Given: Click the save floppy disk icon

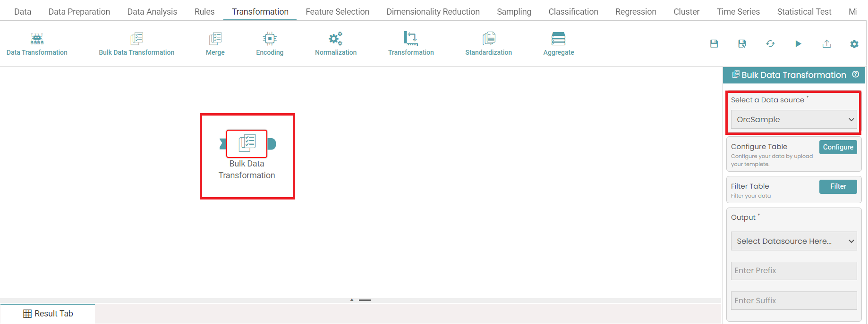Looking at the screenshot, I should click(x=714, y=44).
